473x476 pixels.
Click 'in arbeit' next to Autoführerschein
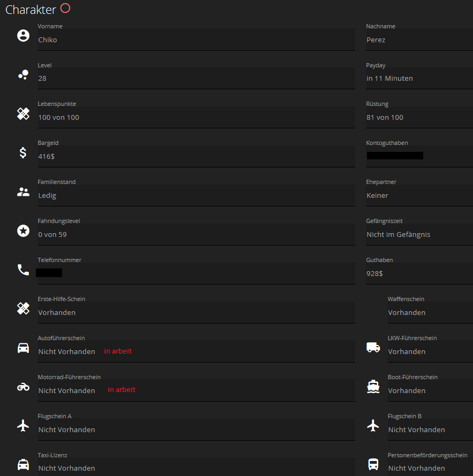117,350
